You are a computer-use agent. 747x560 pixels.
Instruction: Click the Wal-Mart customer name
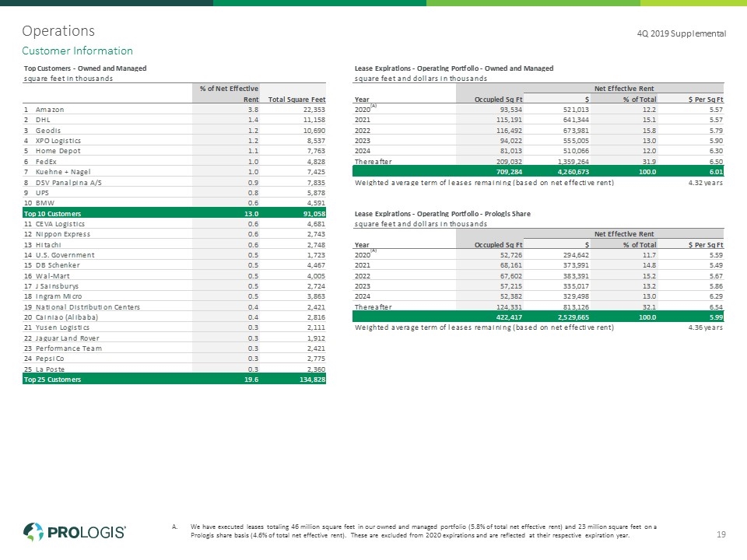(52, 276)
